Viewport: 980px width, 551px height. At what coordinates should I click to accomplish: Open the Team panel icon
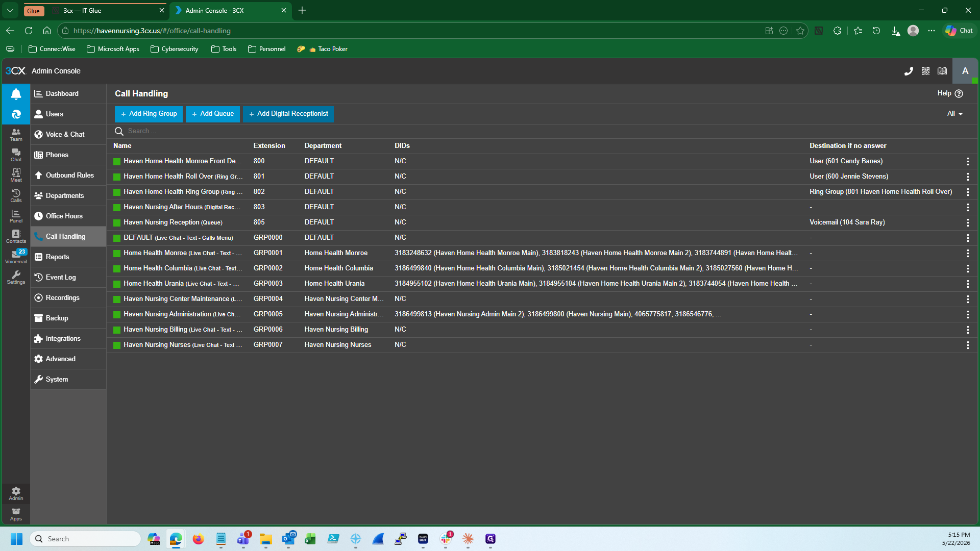16,134
